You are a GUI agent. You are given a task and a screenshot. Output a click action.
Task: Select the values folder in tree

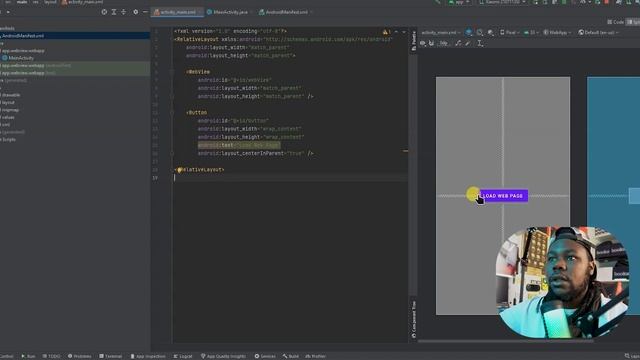[x=8, y=117]
